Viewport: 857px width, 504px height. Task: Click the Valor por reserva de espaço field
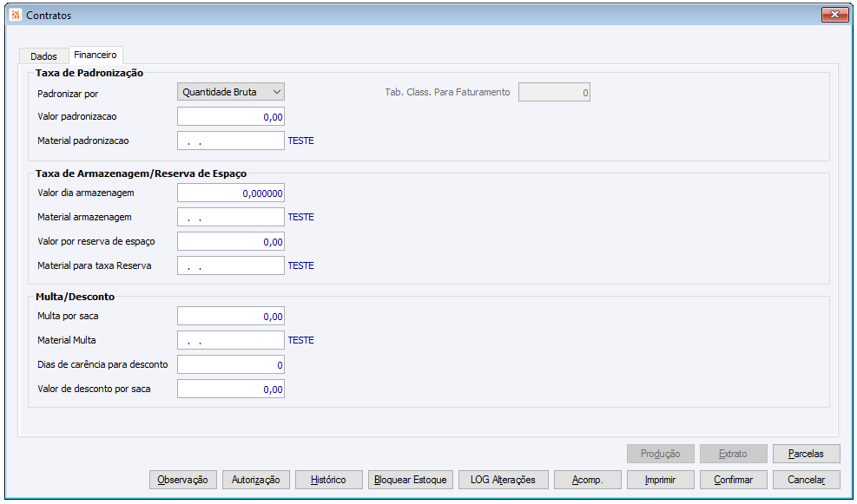point(231,241)
